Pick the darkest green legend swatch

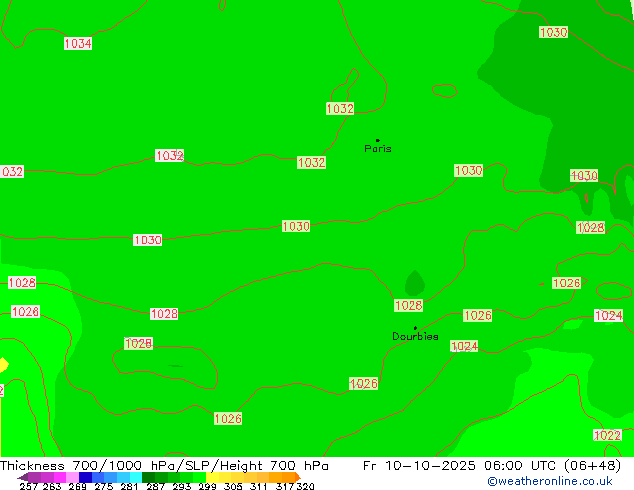(148, 477)
